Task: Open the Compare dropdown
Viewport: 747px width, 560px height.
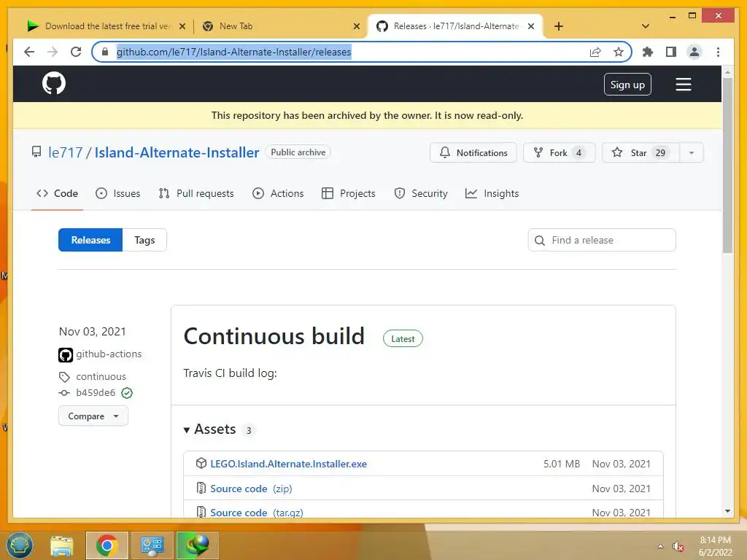Action: tap(93, 416)
